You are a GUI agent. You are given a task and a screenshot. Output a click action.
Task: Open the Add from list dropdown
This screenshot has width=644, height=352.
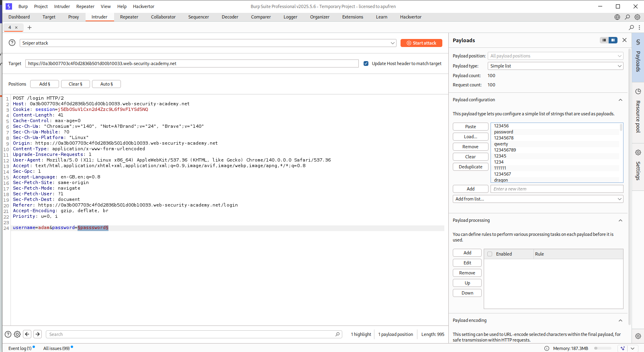tap(538, 199)
